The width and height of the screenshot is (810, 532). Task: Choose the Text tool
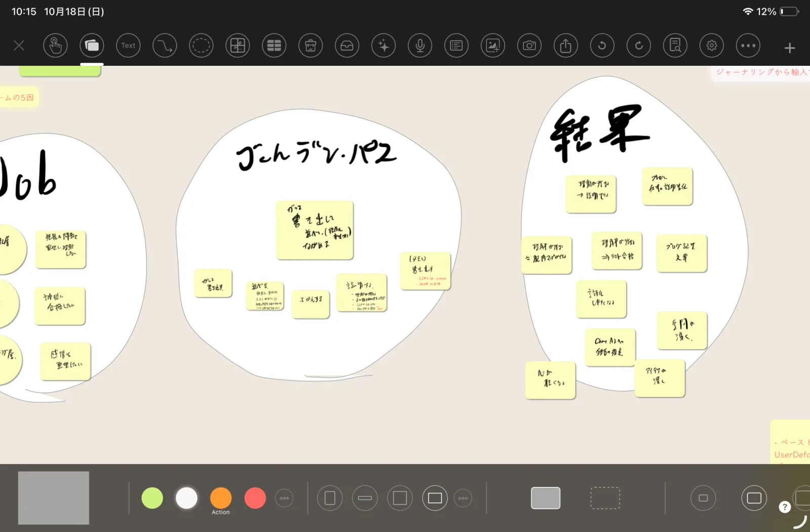(128, 46)
